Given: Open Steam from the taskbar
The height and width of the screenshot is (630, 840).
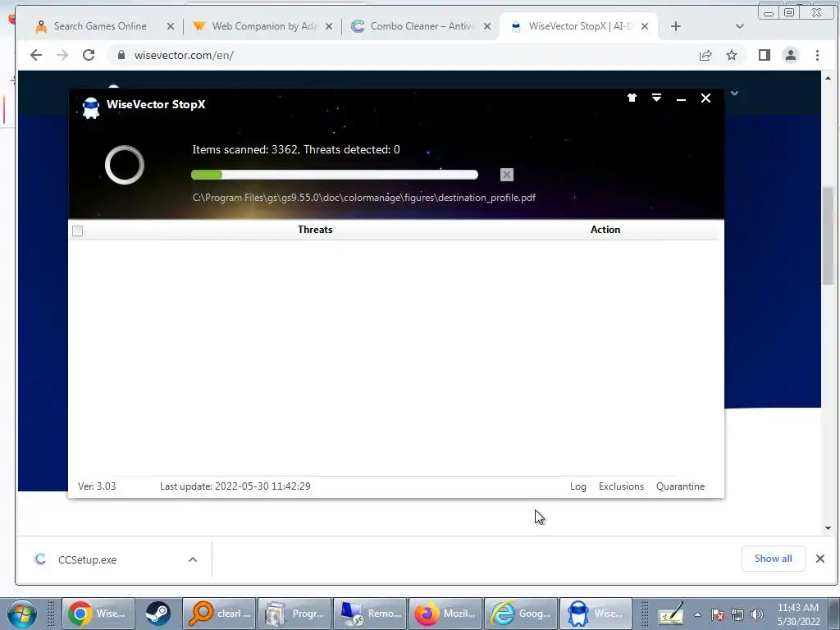Looking at the screenshot, I should pyautogui.click(x=158, y=614).
